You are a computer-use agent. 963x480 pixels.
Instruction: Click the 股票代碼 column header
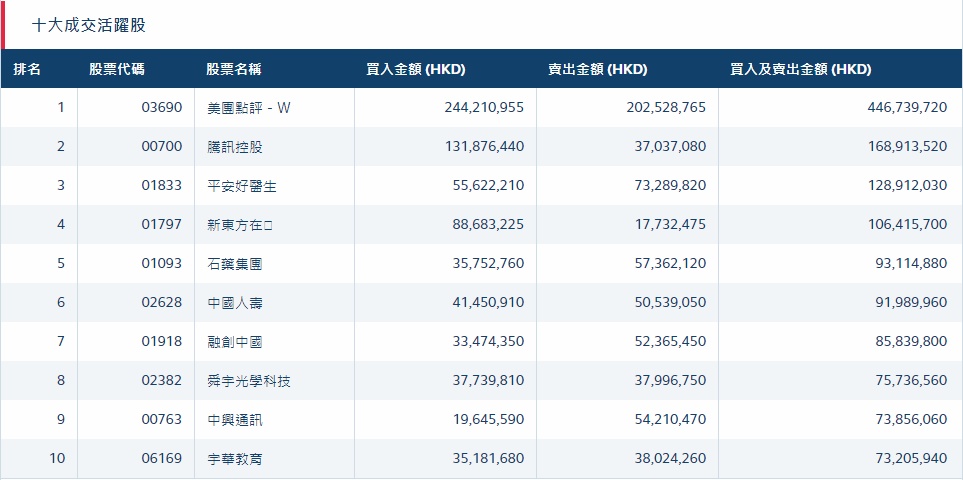(x=116, y=70)
